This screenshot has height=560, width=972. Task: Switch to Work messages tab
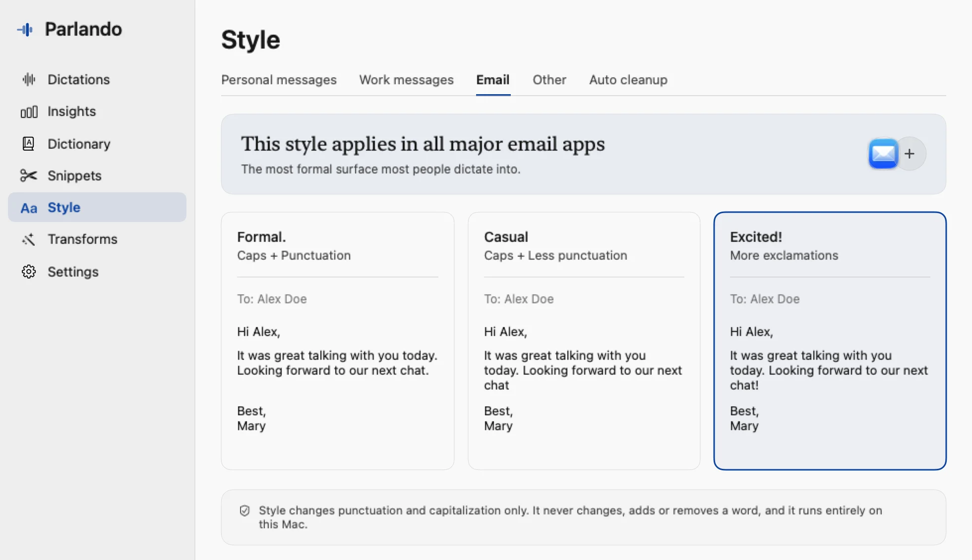coord(406,80)
